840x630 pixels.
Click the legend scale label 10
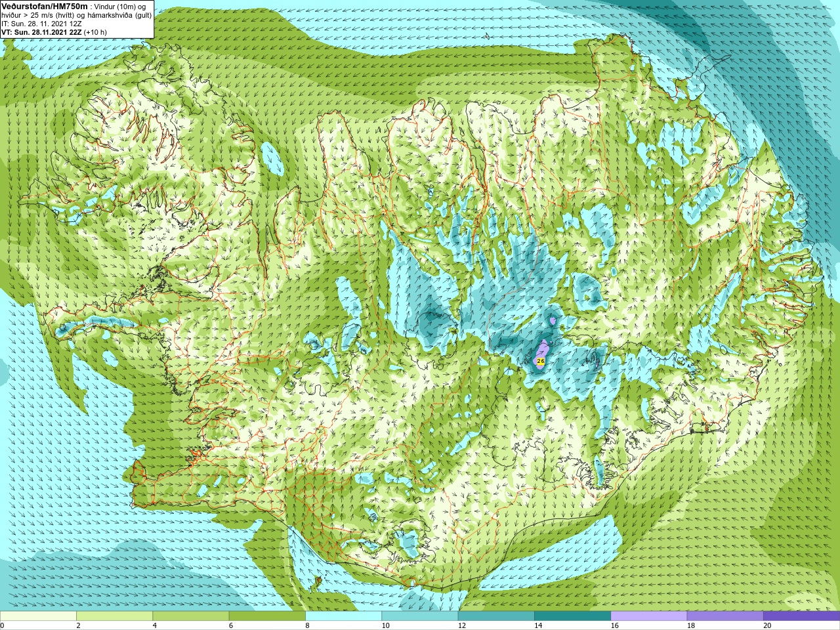[x=385, y=625]
